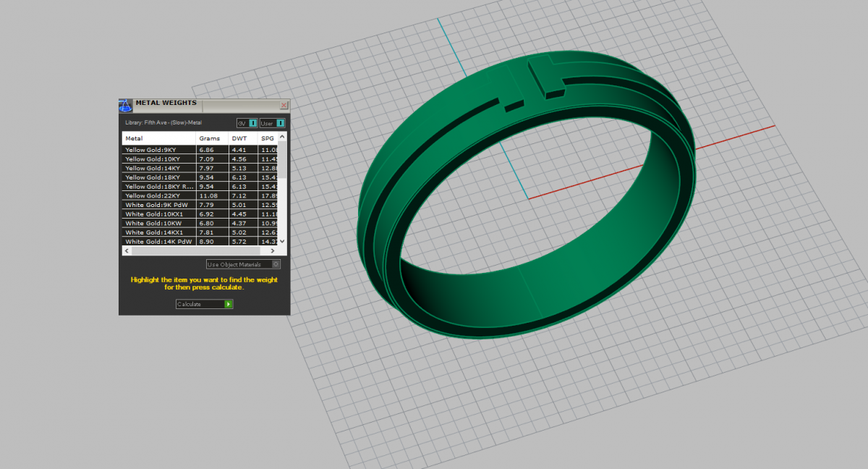Toggle the User library switch
This screenshot has width=868, height=469.
point(280,123)
